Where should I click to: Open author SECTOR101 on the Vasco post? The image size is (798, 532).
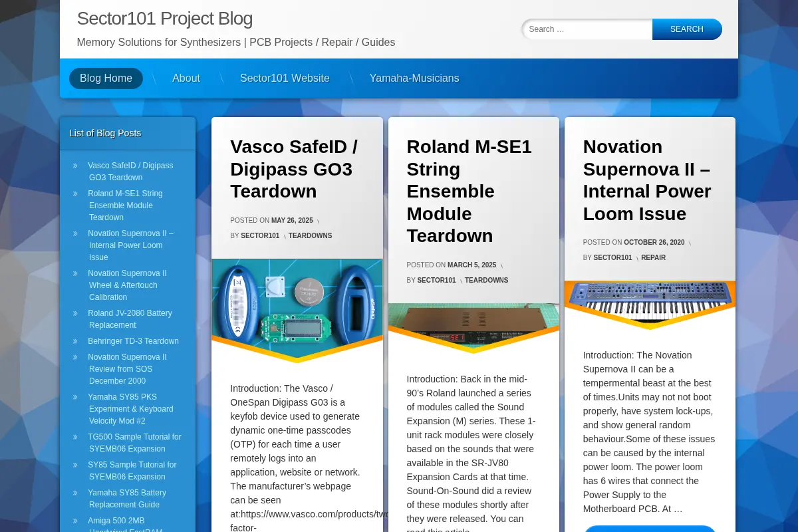tap(260, 236)
